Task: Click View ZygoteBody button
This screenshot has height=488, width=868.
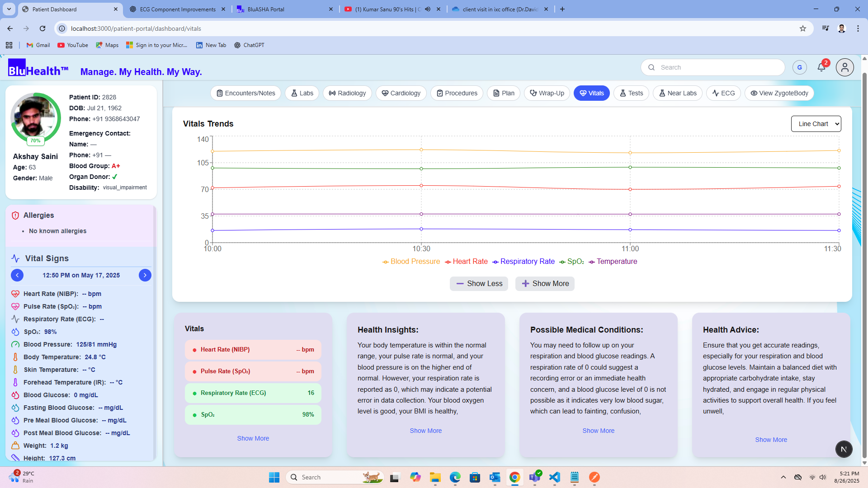Action: [x=779, y=93]
